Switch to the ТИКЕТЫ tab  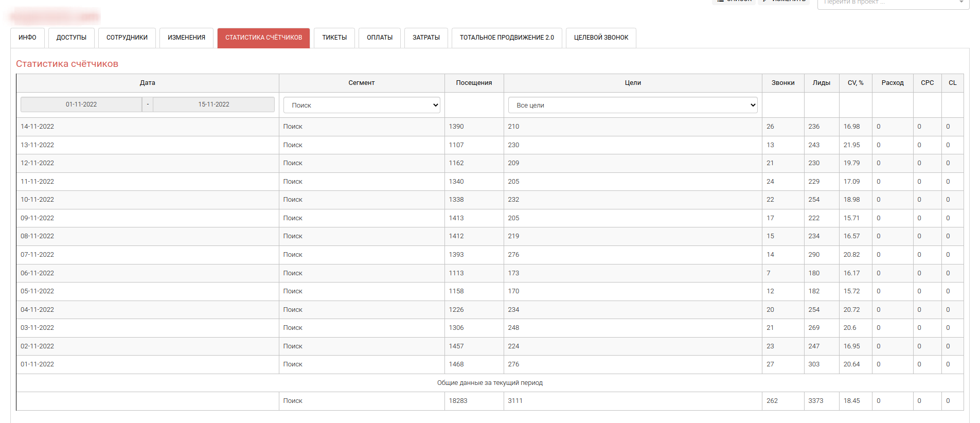click(x=334, y=38)
